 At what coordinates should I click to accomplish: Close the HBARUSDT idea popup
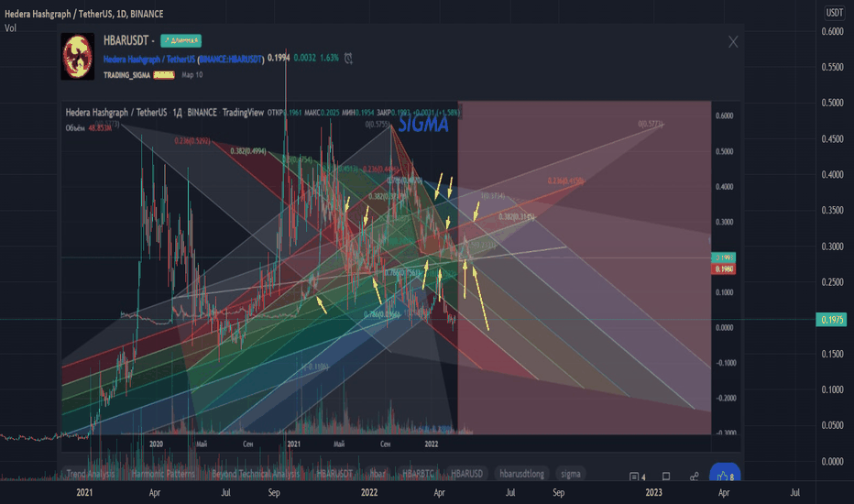(733, 42)
